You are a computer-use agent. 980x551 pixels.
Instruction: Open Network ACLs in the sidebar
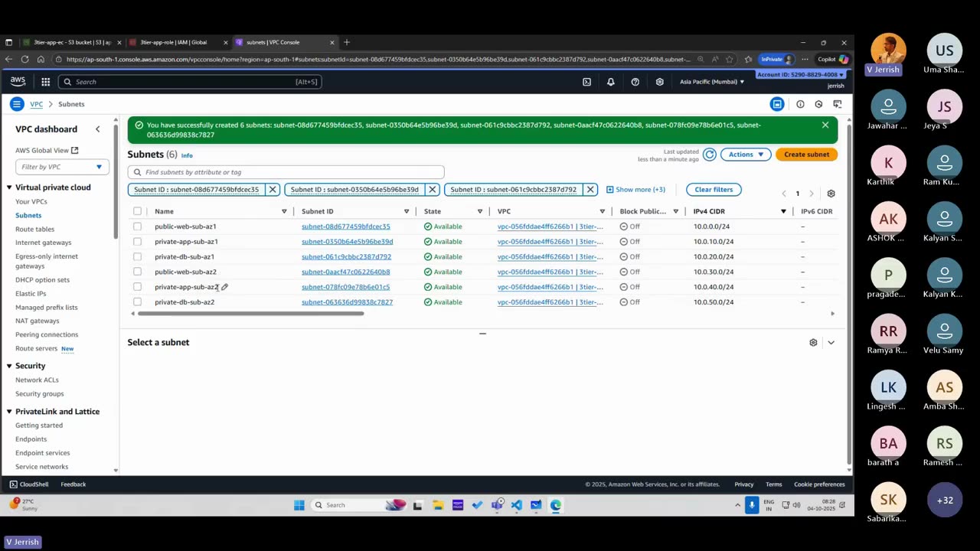pos(37,380)
